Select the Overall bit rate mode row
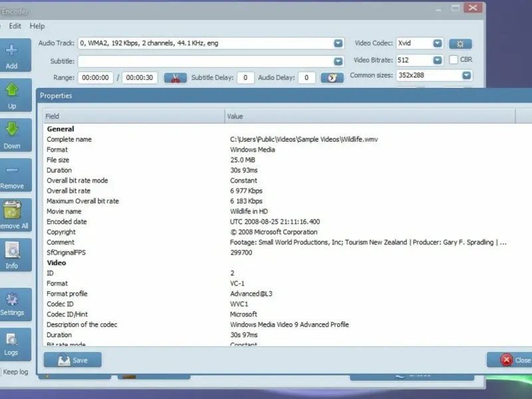The image size is (532, 399). [x=288, y=180]
